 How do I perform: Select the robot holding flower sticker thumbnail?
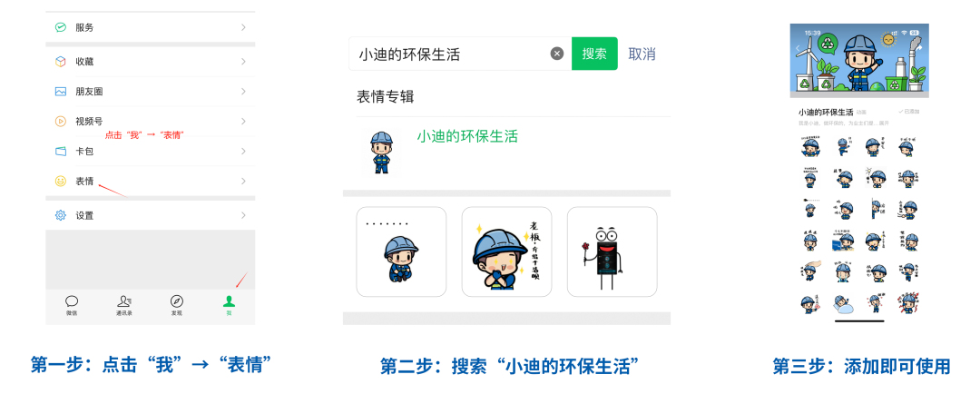click(x=612, y=251)
